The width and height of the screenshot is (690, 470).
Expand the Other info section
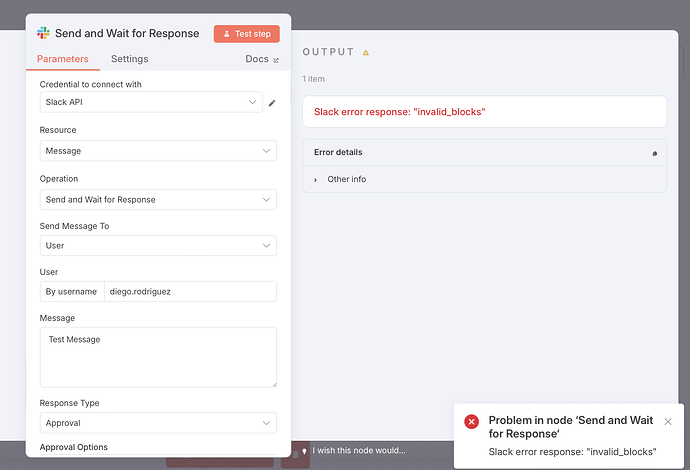point(340,180)
